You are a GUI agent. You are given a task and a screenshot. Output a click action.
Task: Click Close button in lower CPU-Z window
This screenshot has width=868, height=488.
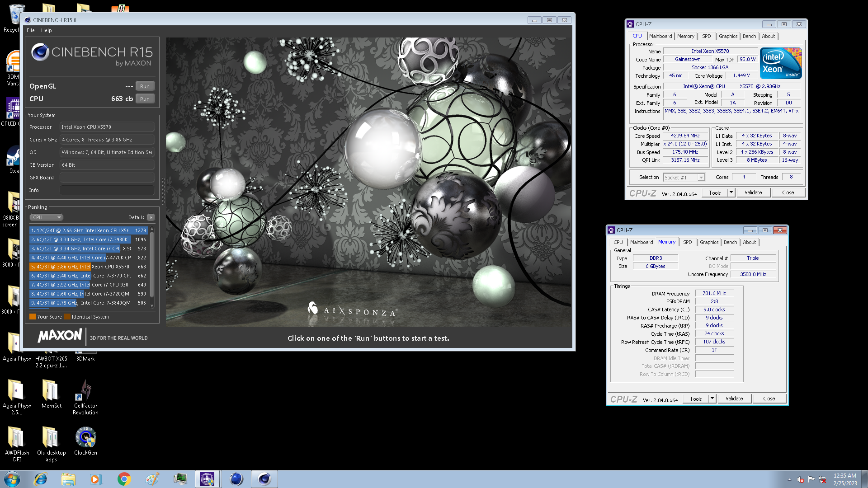click(769, 399)
